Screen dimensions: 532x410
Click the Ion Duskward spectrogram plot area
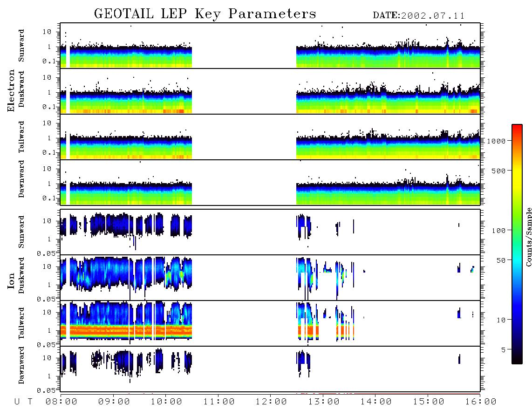(270, 278)
